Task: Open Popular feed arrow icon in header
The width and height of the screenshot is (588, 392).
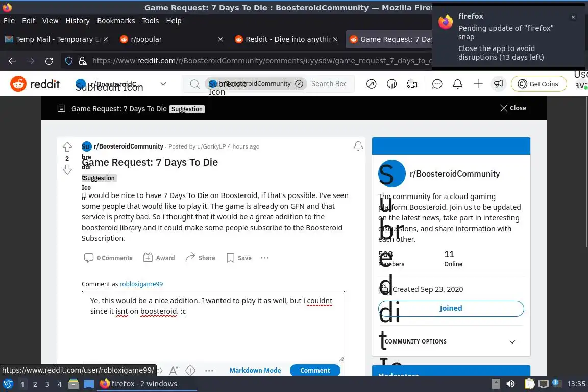Action: coord(371,84)
